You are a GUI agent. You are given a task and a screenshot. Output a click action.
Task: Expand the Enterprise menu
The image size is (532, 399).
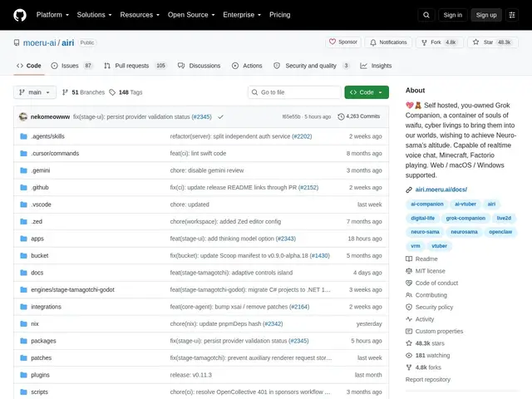coord(242,15)
